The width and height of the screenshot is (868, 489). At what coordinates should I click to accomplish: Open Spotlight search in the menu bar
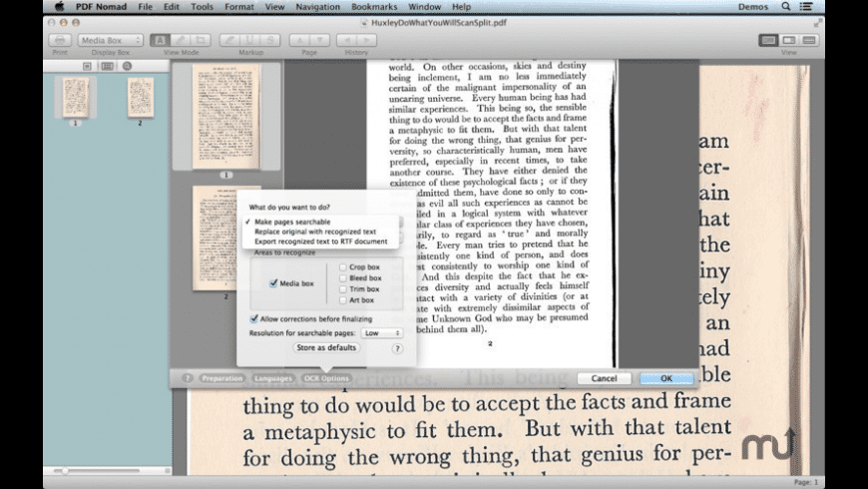click(786, 6)
